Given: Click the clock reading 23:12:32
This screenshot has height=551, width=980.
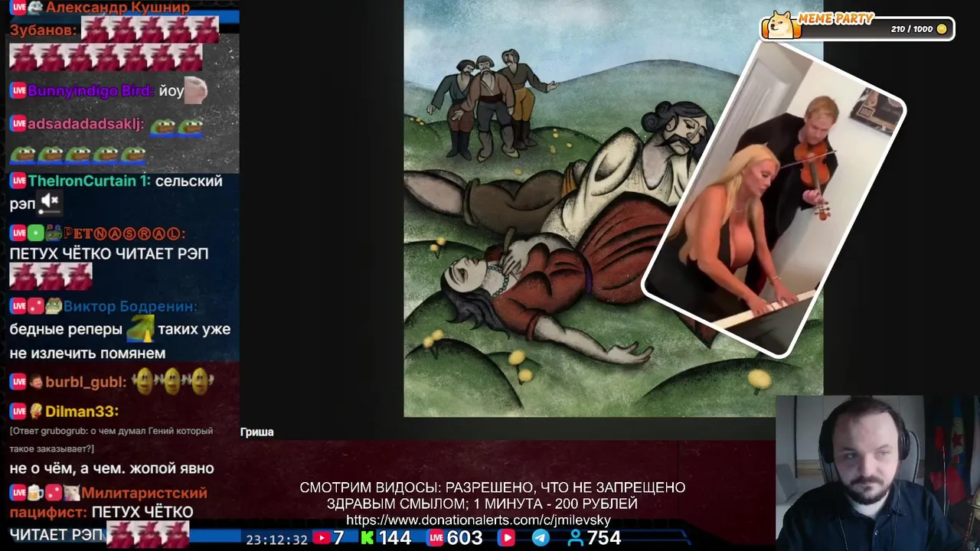Looking at the screenshot, I should pyautogui.click(x=276, y=540).
